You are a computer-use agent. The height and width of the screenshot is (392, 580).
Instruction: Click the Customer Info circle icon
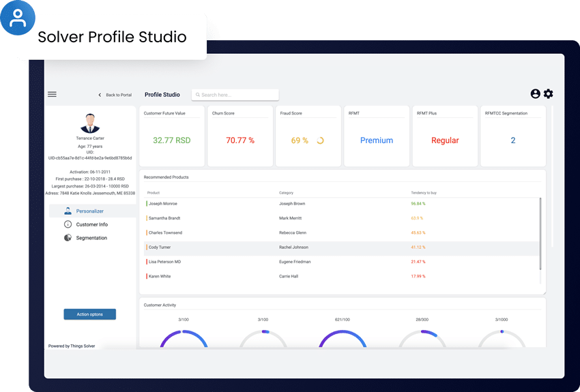click(x=68, y=224)
